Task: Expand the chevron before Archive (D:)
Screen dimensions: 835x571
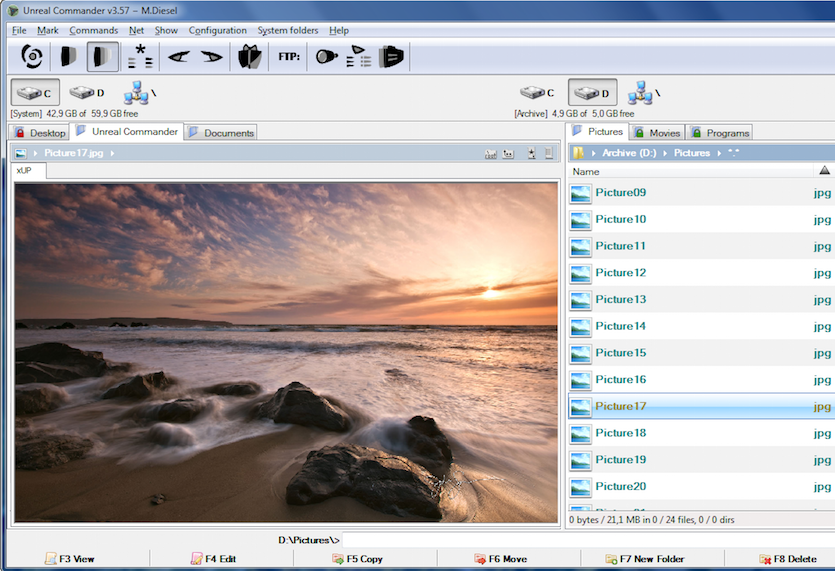Action: (594, 153)
